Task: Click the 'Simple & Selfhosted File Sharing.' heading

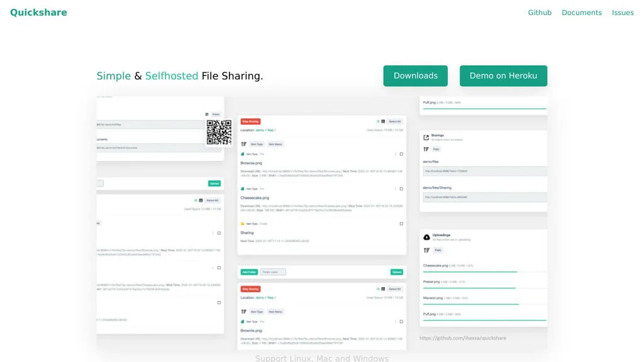Action: click(x=179, y=76)
